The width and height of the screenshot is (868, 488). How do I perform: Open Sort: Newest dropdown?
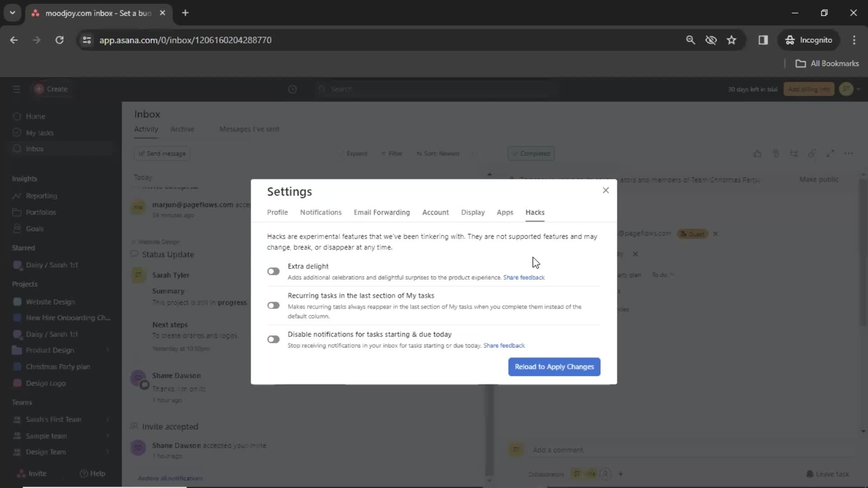438,154
